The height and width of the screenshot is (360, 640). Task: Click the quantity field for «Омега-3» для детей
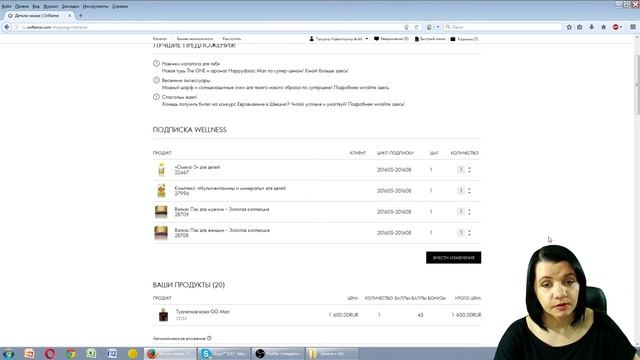[x=461, y=169]
